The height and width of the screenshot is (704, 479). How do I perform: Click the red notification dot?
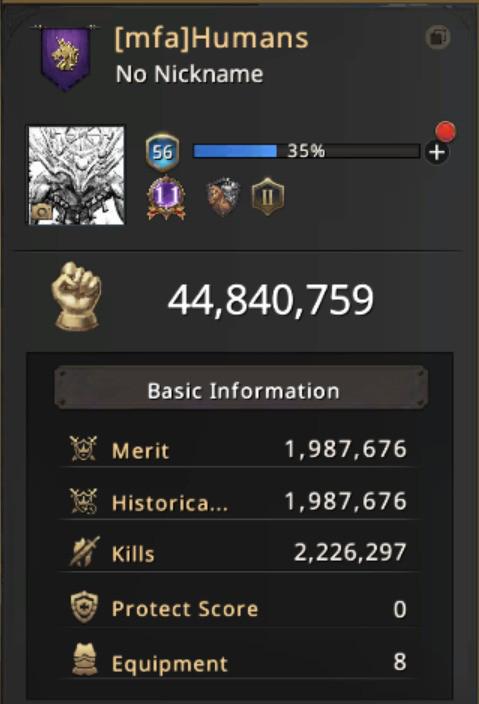coord(446,132)
